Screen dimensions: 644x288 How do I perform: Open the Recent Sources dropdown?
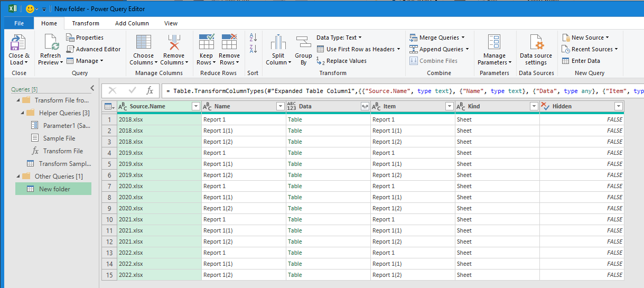(x=590, y=49)
